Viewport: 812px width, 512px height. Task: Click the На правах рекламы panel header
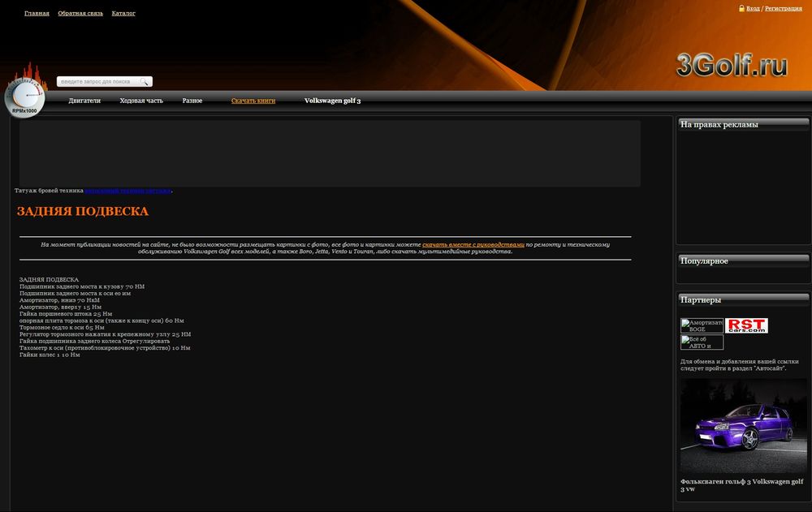tap(743, 124)
